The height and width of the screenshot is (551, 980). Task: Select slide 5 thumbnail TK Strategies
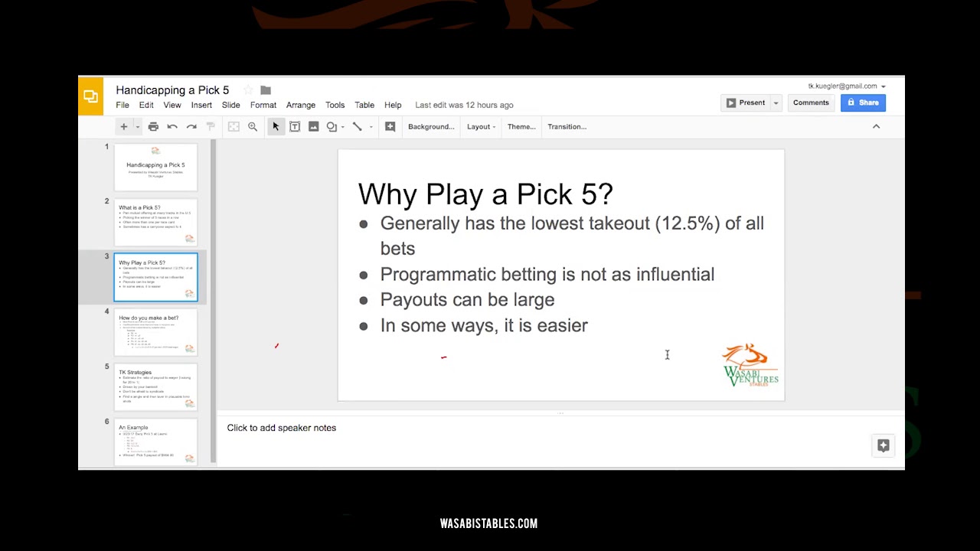click(x=155, y=387)
